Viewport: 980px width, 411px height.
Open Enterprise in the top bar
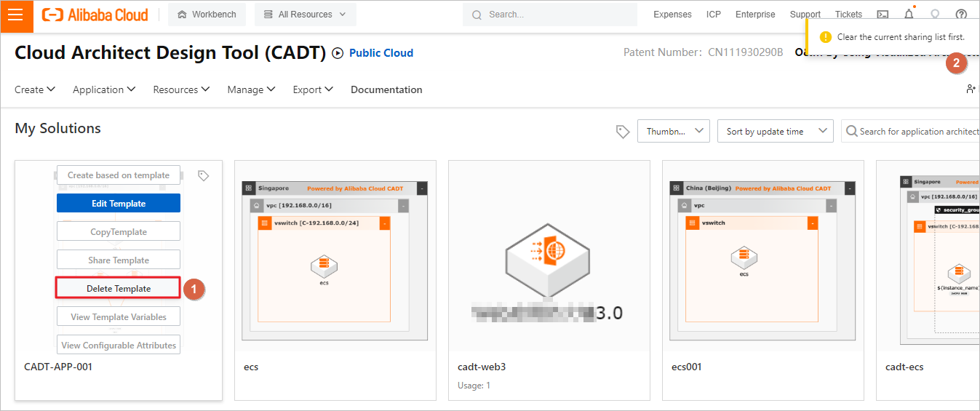pyautogui.click(x=755, y=15)
